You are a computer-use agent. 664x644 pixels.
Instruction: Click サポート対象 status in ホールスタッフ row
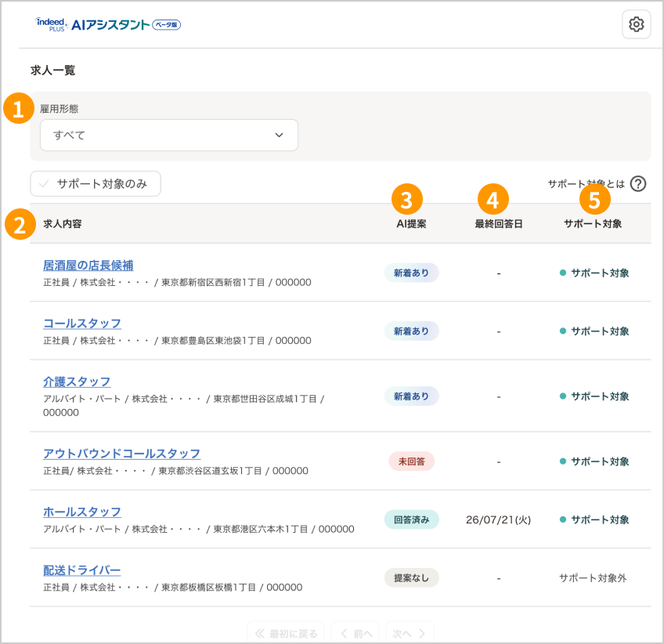pyautogui.click(x=594, y=519)
